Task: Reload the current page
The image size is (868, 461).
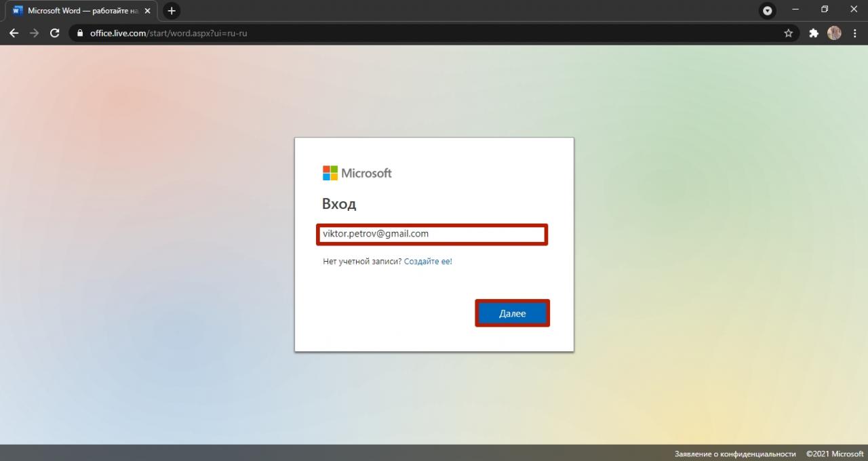Action: click(x=55, y=33)
